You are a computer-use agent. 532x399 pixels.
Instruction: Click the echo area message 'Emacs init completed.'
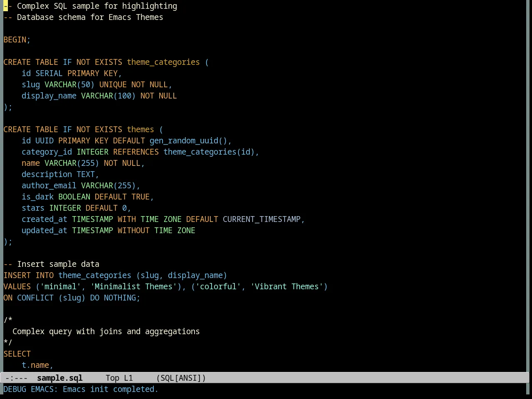pyautogui.click(x=111, y=389)
